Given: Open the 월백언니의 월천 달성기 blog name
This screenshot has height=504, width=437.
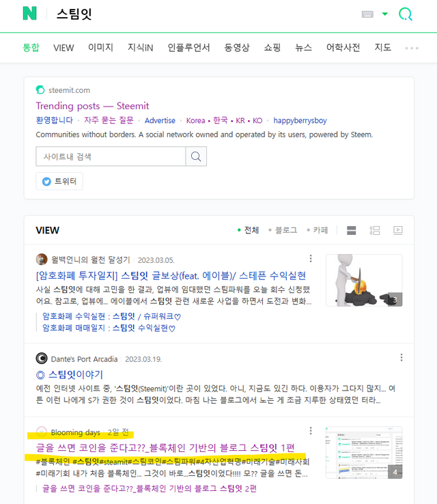Looking at the screenshot, I should (91, 260).
